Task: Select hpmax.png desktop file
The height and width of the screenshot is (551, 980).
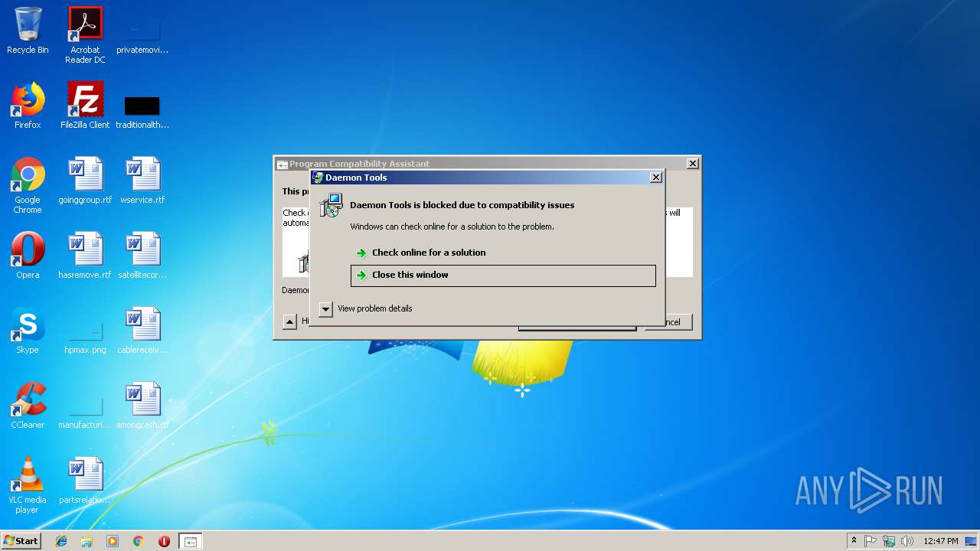Action: [x=85, y=337]
